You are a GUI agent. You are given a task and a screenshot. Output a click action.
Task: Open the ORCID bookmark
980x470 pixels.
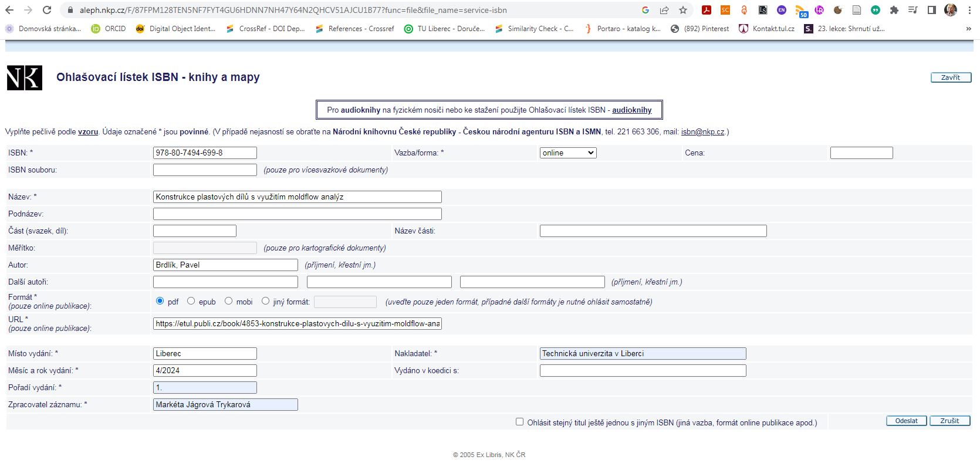pos(109,28)
